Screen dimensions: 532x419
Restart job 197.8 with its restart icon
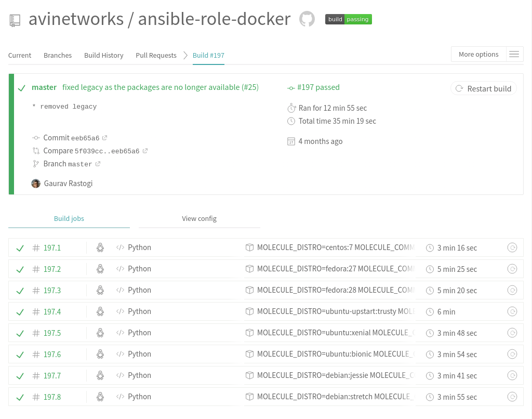[512, 397]
